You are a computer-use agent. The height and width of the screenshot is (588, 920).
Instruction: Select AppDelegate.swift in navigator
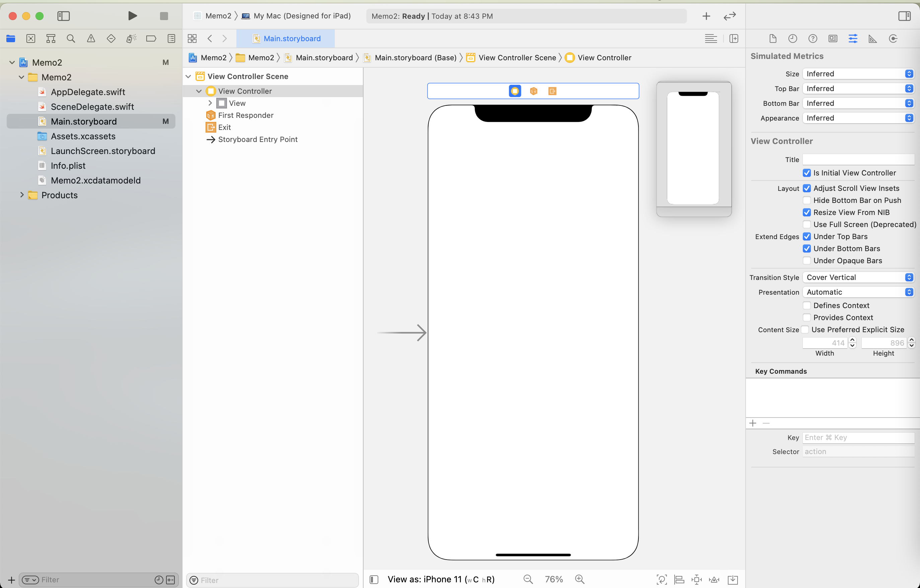tap(88, 92)
